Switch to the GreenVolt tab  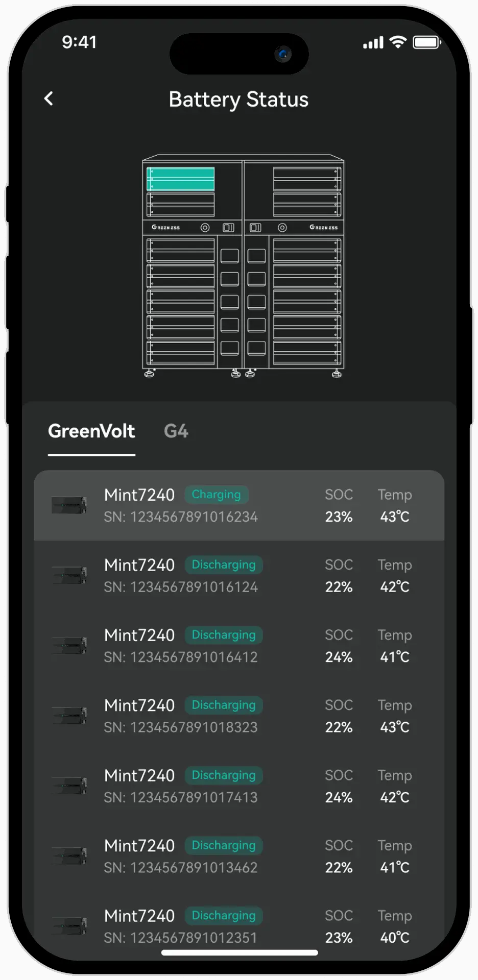click(x=91, y=431)
